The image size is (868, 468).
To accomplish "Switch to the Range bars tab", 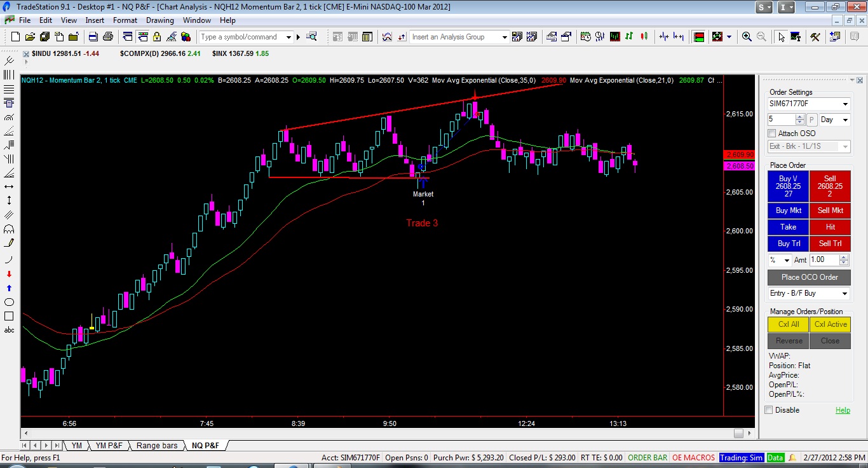I will [157, 446].
